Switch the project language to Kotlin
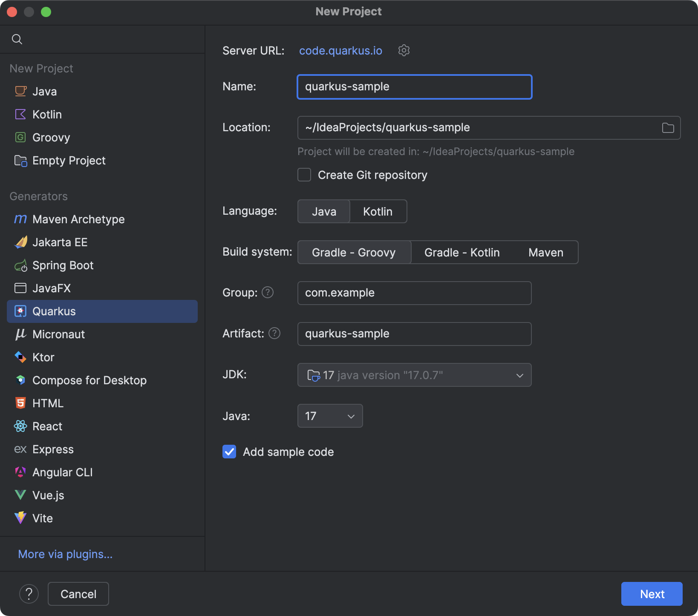Image resolution: width=698 pixels, height=616 pixels. pyautogui.click(x=378, y=211)
